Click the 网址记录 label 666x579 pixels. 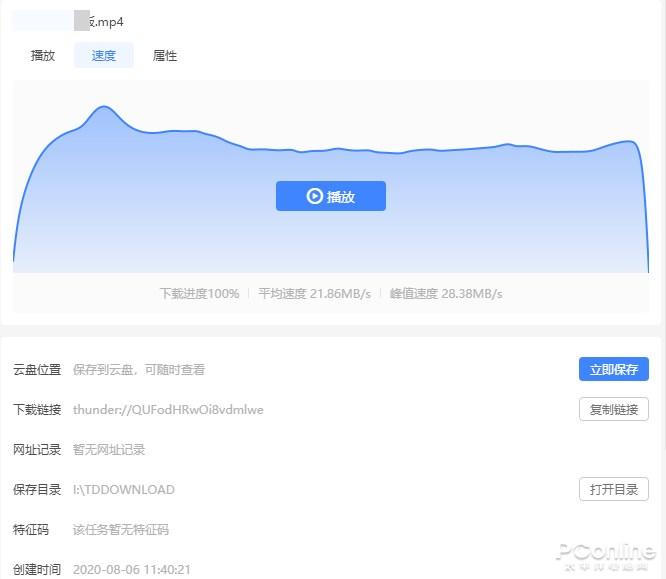tap(37, 449)
